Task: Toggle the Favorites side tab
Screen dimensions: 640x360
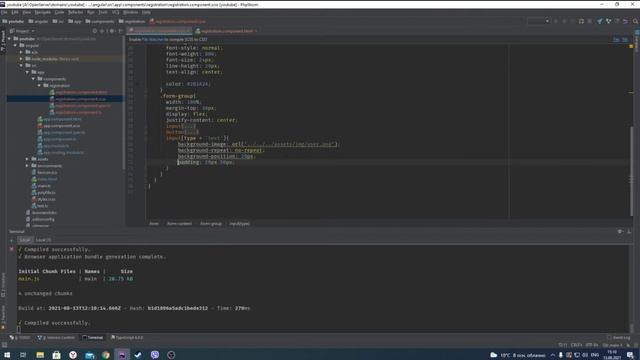Action: 3,317
